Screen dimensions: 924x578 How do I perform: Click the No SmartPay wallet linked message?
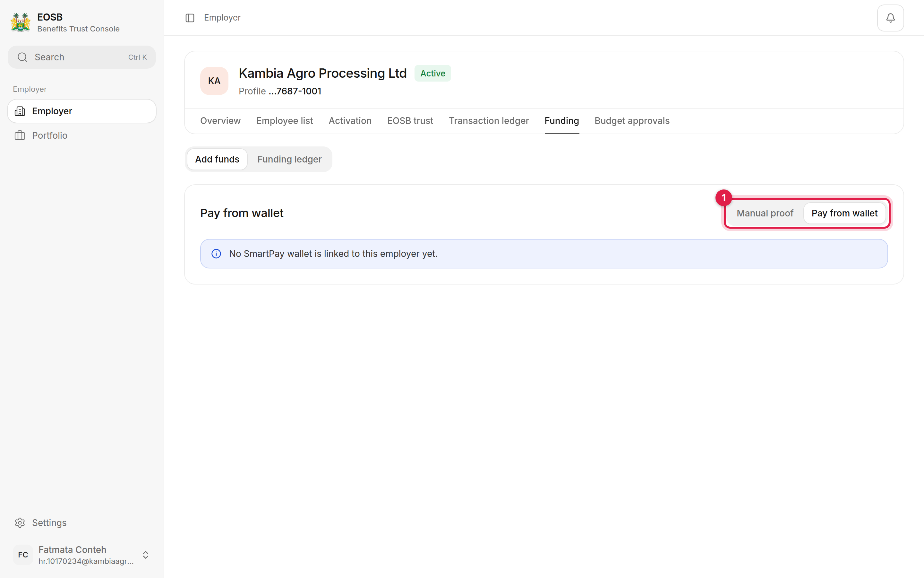click(333, 254)
